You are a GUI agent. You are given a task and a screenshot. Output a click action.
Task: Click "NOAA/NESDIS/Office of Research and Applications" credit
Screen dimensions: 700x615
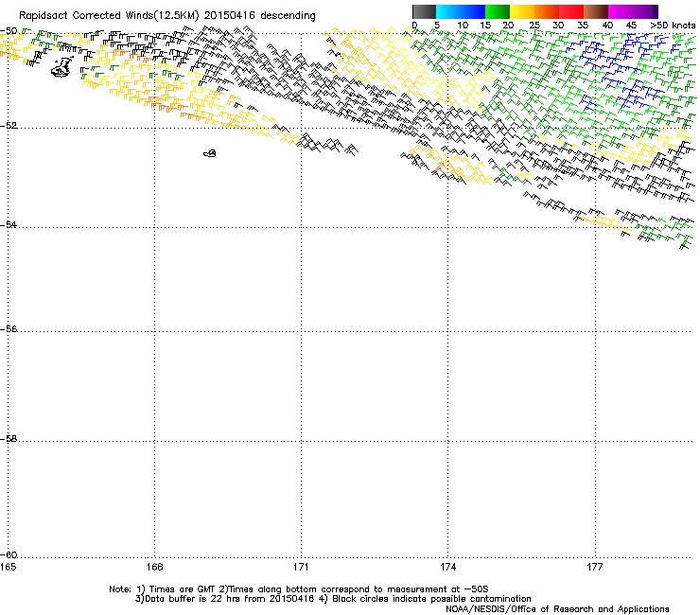coord(557,609)
